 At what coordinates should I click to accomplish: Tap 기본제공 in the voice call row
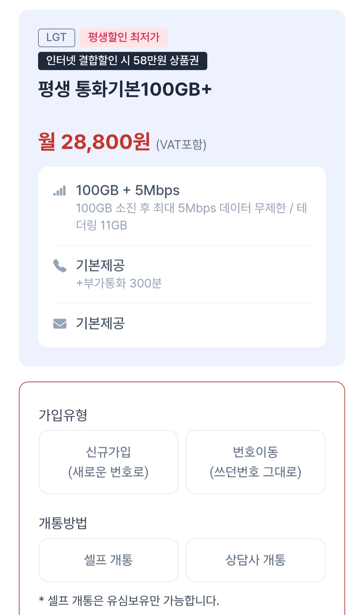coord(100,265)
